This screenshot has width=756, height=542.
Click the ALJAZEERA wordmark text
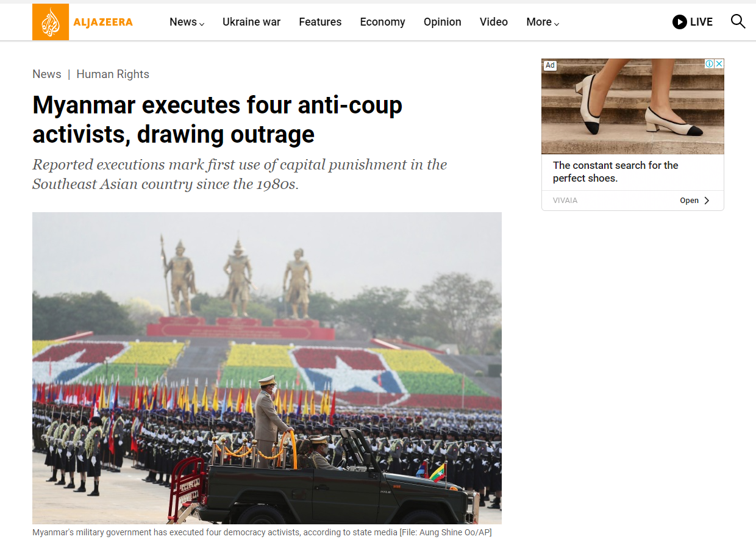pos(103,23)
